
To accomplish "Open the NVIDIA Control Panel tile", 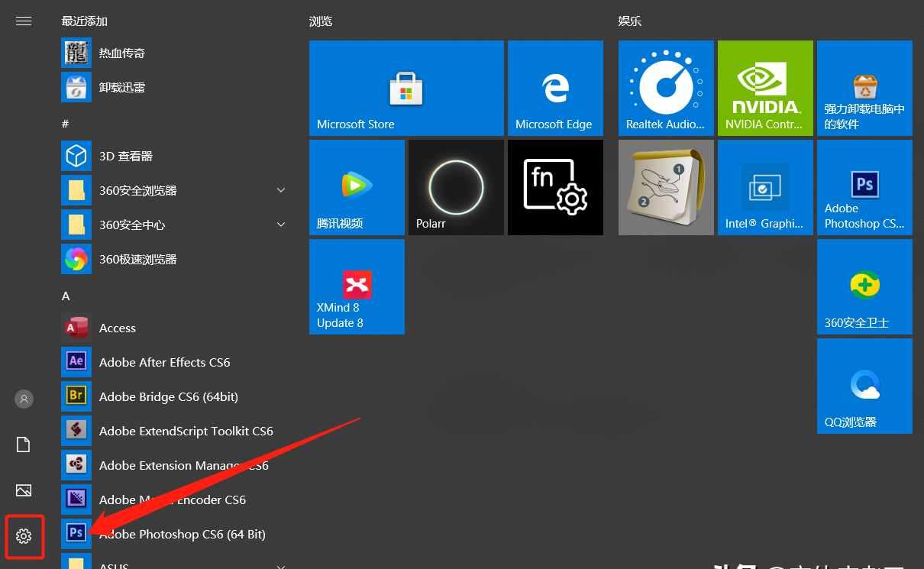I will [x=765, y=88].
